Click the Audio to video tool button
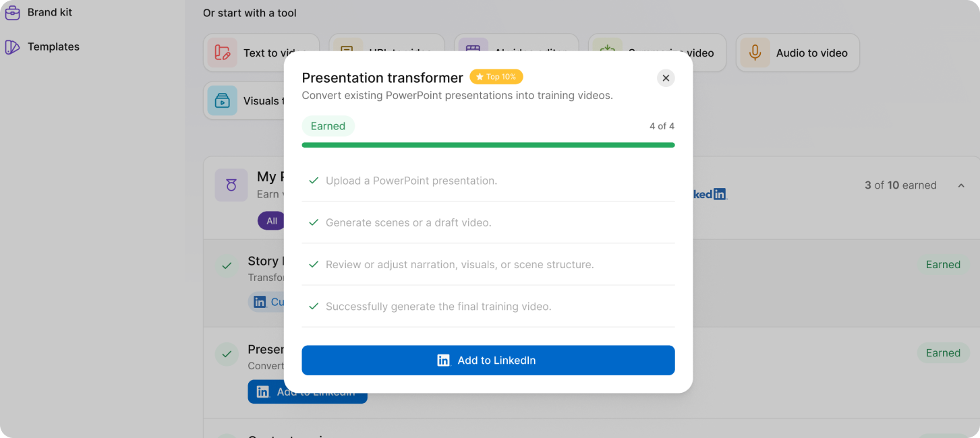980x438 pixels. pyautogui.click(x=798, y=53)
